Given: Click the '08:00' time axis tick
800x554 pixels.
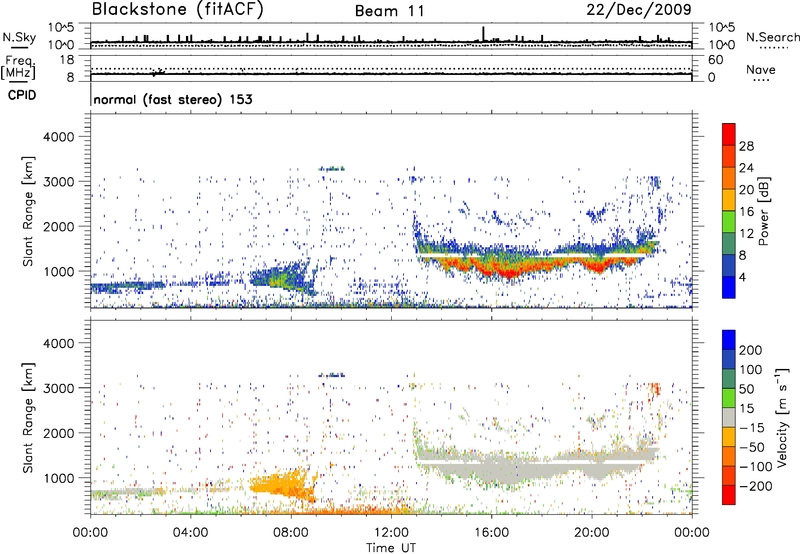Looking at the screenshot, I should tap(291, 533).
